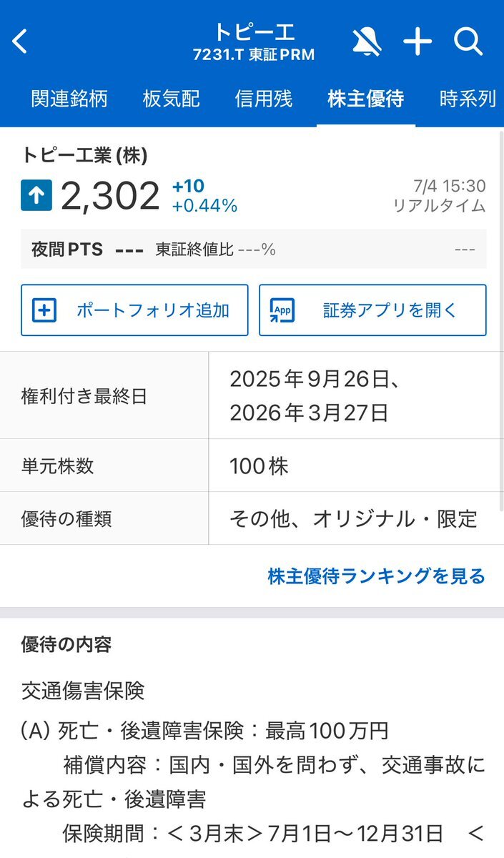This screenshot has height=858, width=504.
Task: Tap the App launch icon
Action: pyautogui.click(x=282, y=310)
